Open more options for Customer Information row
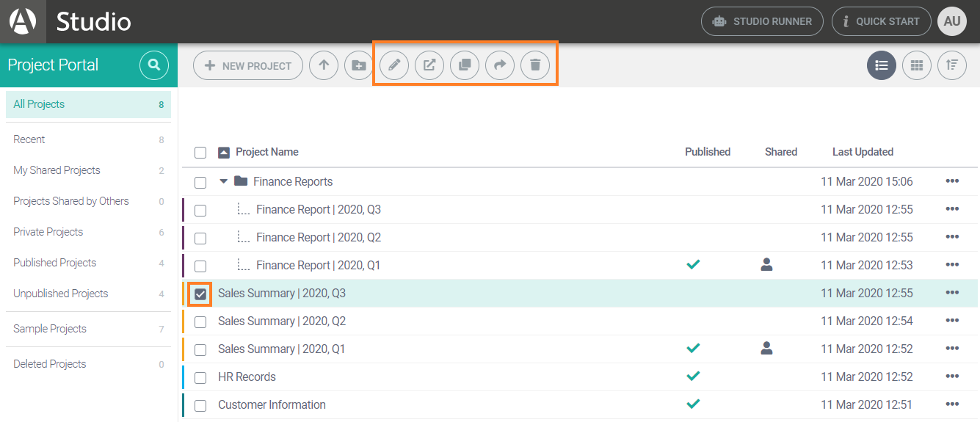980x422 pixels. 952,404
